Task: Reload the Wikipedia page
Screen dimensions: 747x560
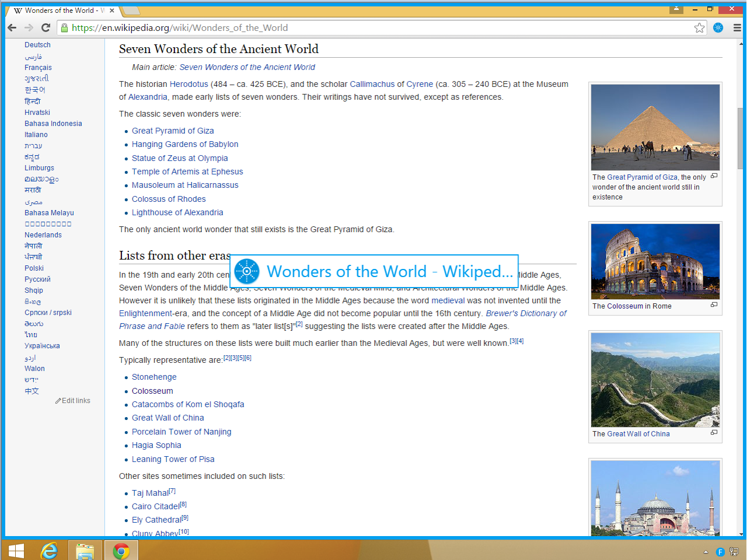Action: (x=46, y=27)
